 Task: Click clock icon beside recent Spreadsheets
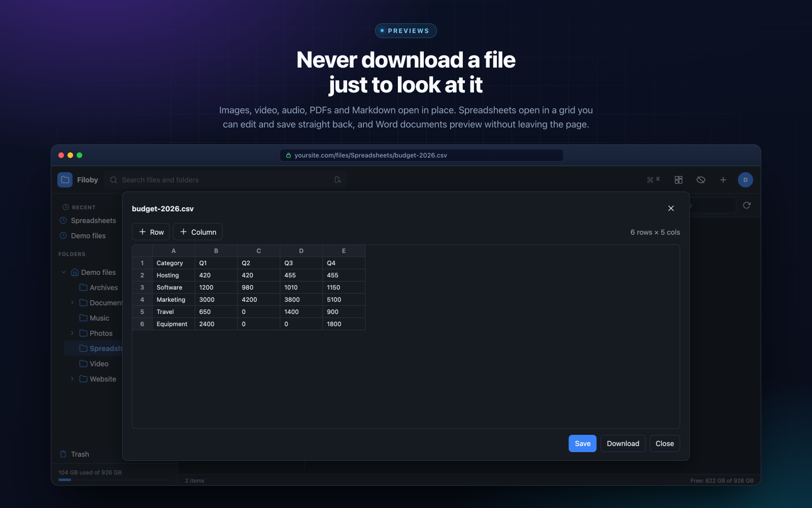(x=63, y=220)
